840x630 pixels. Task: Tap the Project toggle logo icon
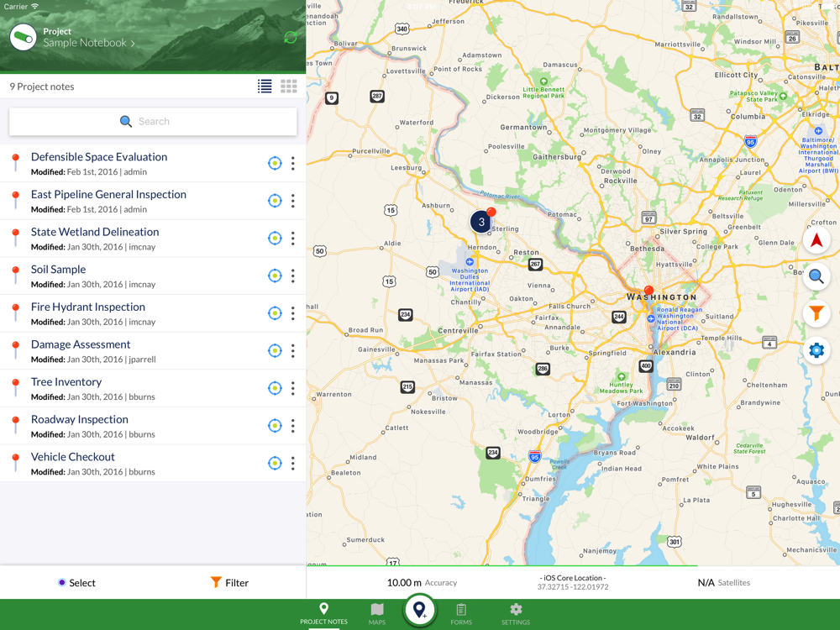coord(23,38)
